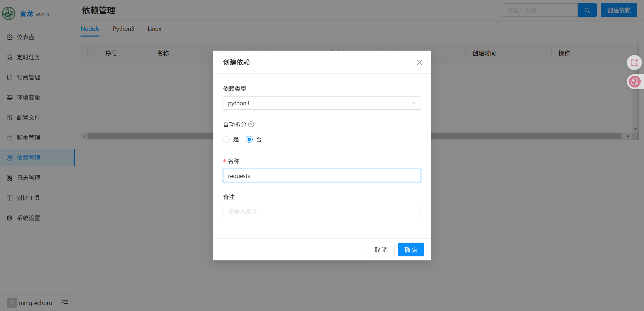Select 是 for 自动拆分
Screen dimensions: 644x311
(x=226, y=139)
